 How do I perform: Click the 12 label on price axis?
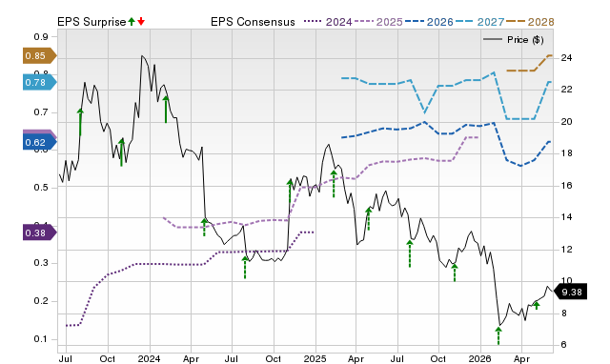[x=566, y=250]
